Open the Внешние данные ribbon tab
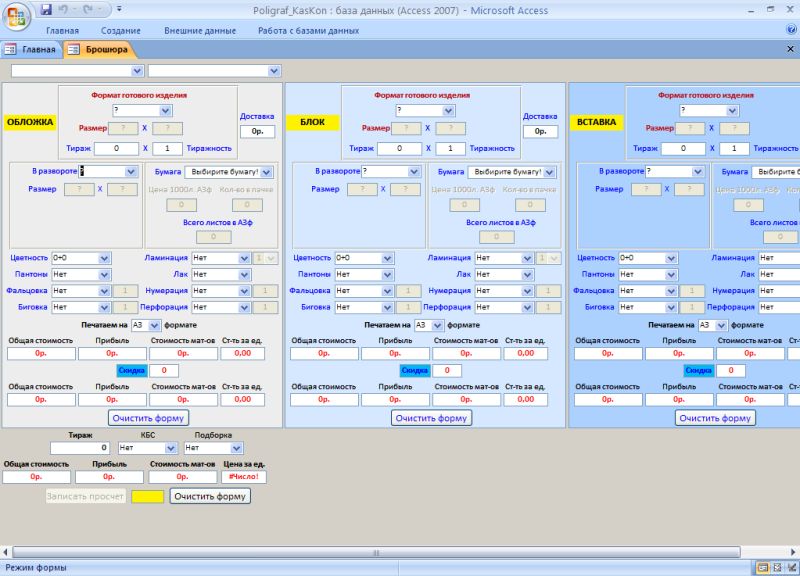 coord(200,31)
